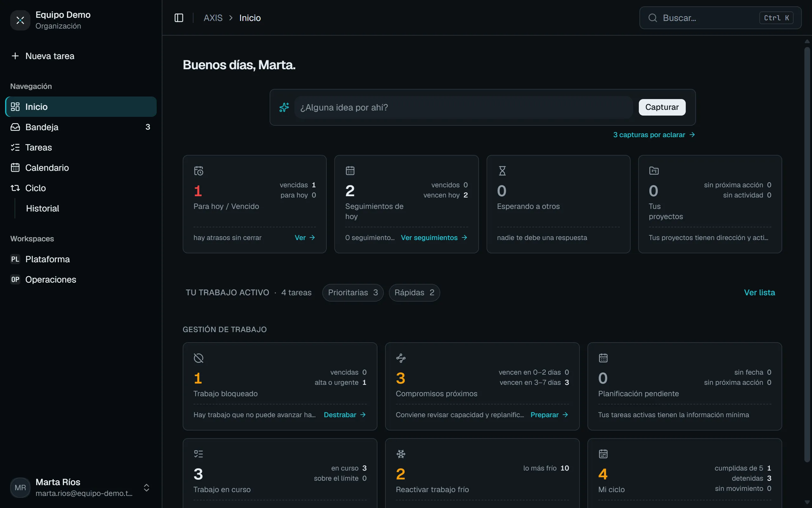Click the Buscar search field
The width and height of the screenshot is (812, 508).
click(720, 18)
